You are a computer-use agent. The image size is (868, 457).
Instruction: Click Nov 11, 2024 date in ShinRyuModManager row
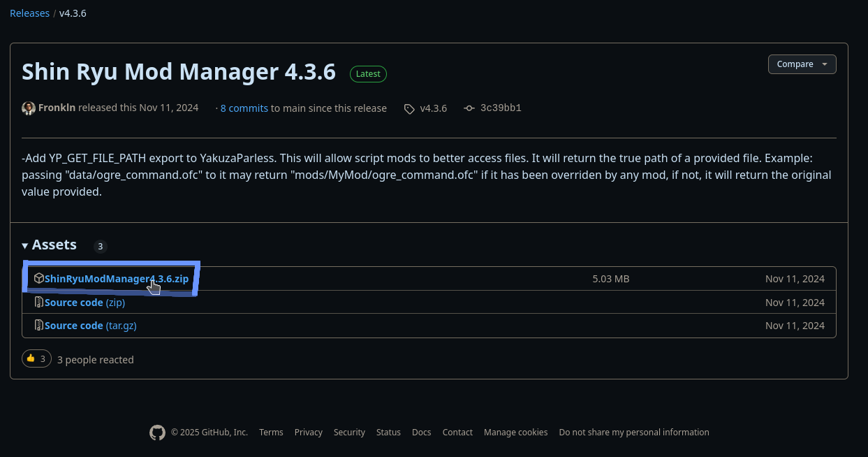pyautogui.click(x=795, y=279)
